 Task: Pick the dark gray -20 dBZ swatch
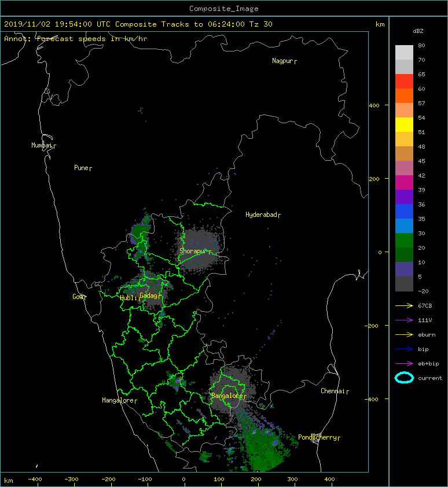click(404, 284)
